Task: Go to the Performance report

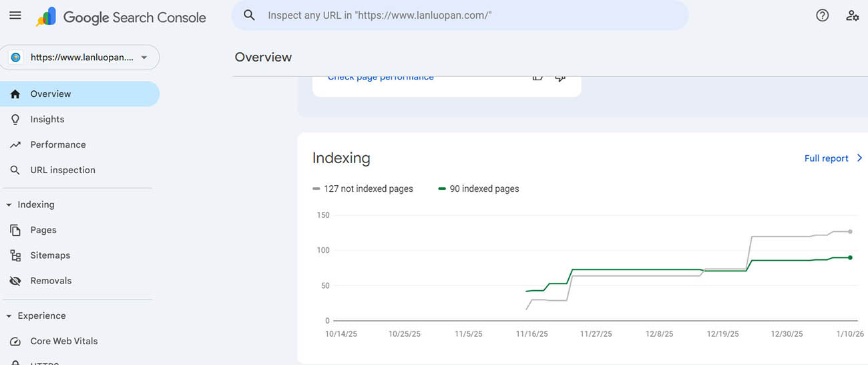Action: (x=58, y=144)
